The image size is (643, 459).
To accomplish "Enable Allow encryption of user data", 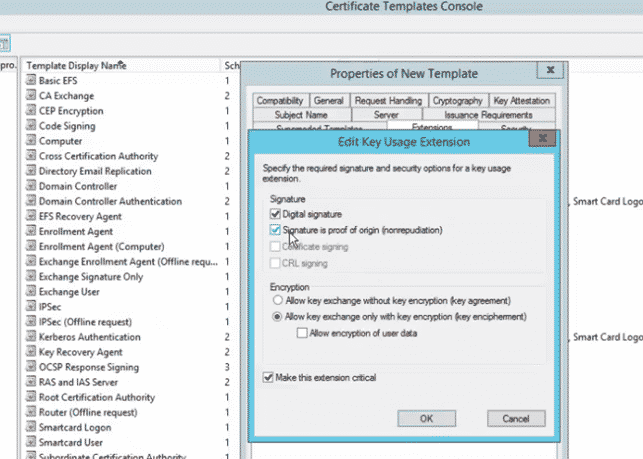I will 302,333.
